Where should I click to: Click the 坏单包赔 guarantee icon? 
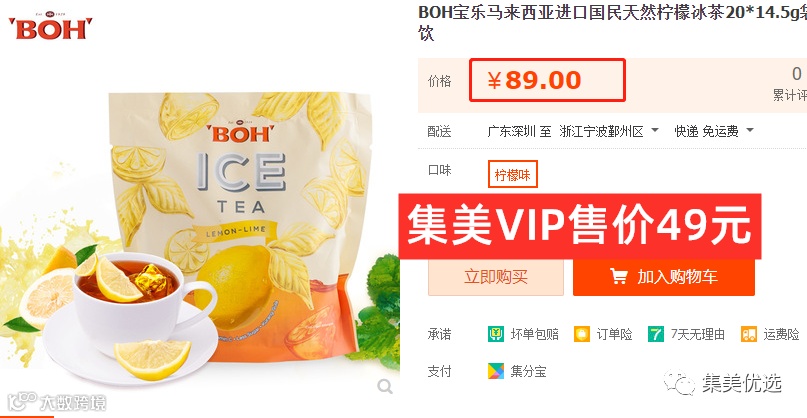point(496,334)
